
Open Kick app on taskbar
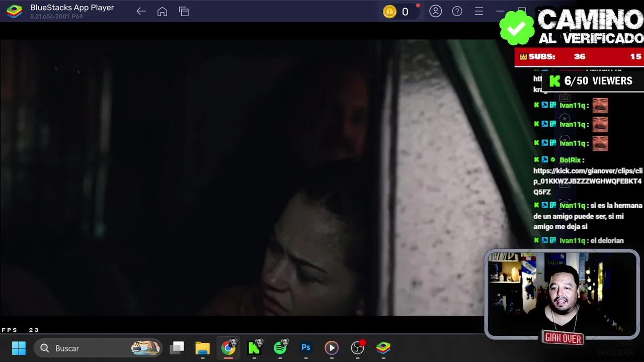pyautogui.click(x=255, y=348)
